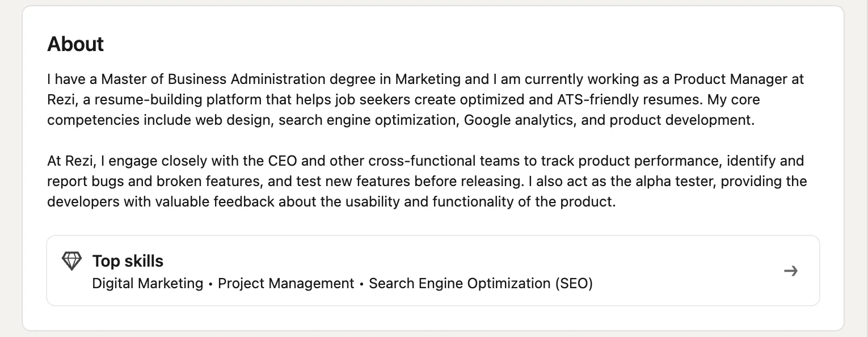Image resolution: width=868 pixels, height=337 pixels.
Task: Click the words "Product Manager at"
Action: [x=739, y=79]
